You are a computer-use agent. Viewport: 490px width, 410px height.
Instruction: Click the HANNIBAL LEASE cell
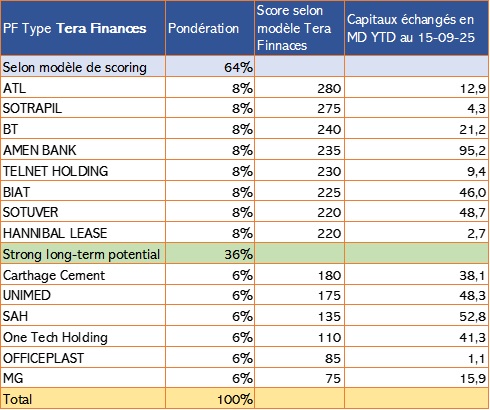pyautogui.click(x=83, y=233)
